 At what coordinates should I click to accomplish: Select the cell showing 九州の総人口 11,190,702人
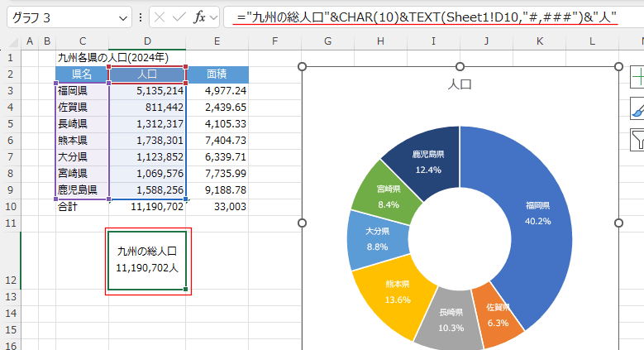147,261
